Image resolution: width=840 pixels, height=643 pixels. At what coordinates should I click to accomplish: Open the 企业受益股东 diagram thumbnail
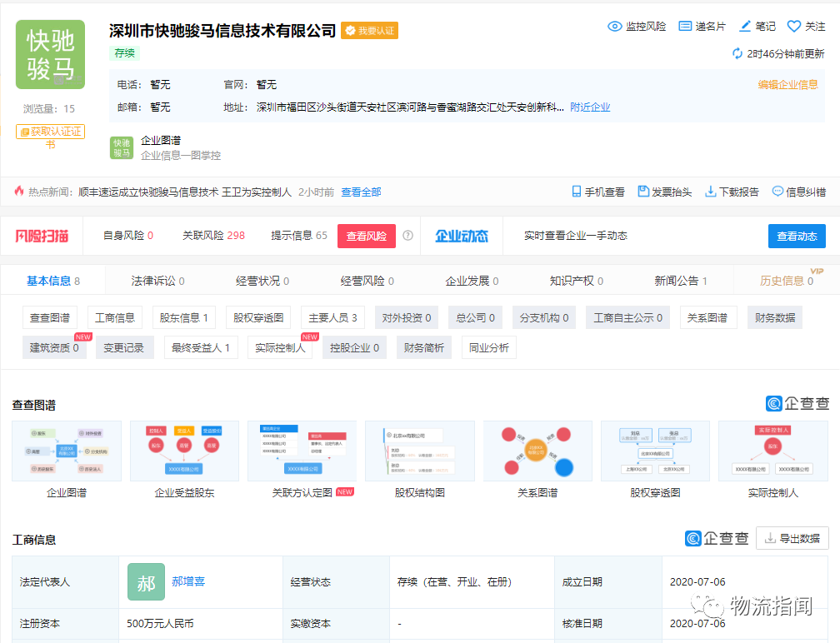(184, 451)
